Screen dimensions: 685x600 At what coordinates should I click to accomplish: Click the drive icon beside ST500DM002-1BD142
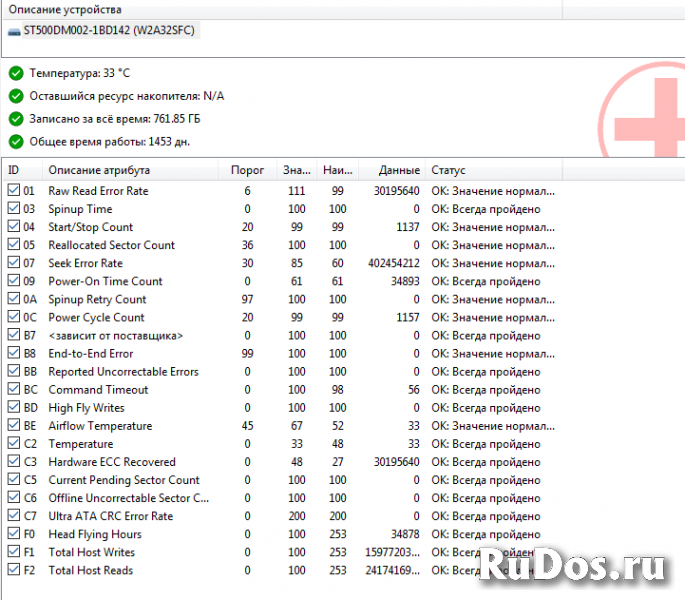(x=14, y=32)
